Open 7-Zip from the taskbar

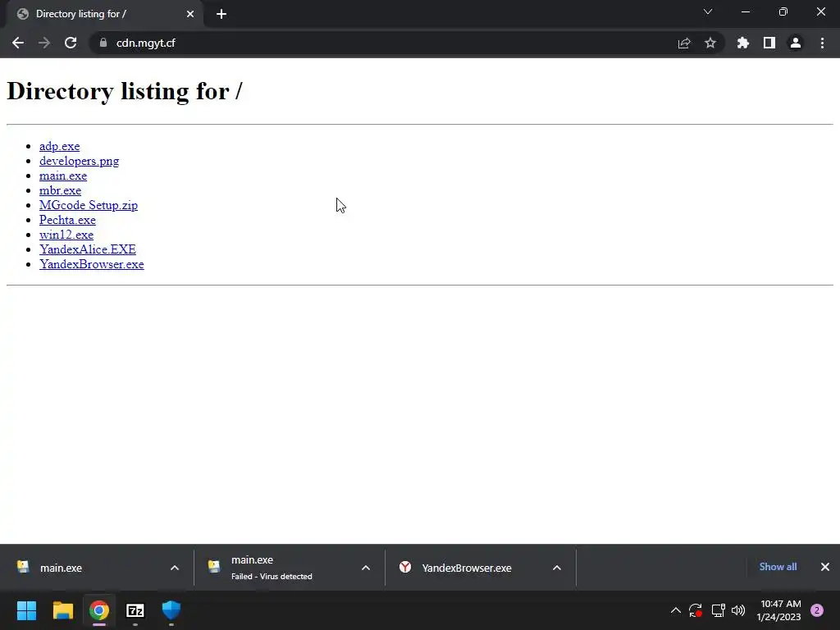[x=135, y=610]
